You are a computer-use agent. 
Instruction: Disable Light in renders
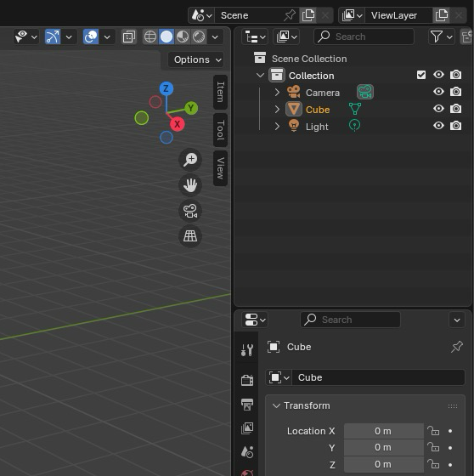[x=455, y=126]
